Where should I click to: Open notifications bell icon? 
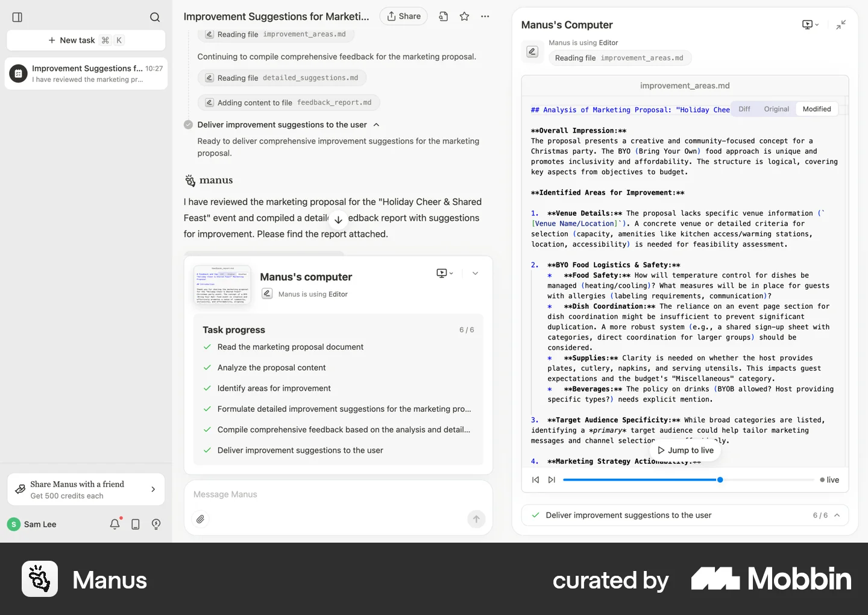pyautogui.click(x=115, y=524)
